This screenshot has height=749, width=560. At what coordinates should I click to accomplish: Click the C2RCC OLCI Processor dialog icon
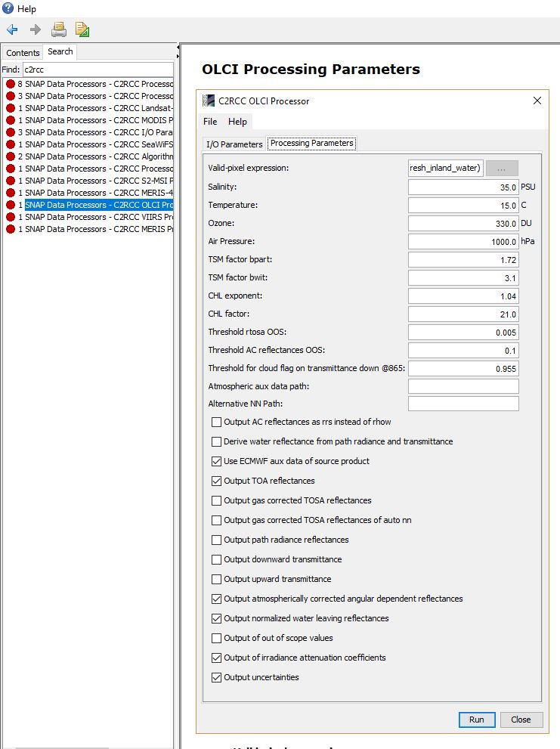click(209, 101)
